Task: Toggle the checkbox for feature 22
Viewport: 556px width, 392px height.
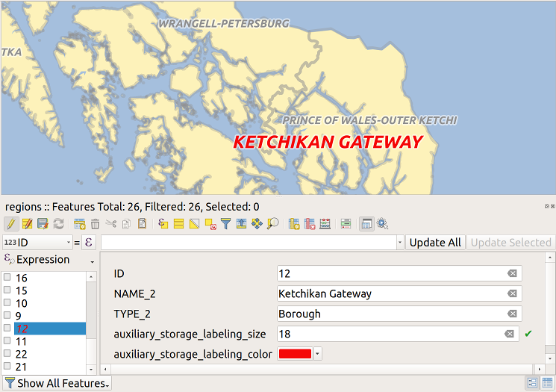Action: pos(7,354)
